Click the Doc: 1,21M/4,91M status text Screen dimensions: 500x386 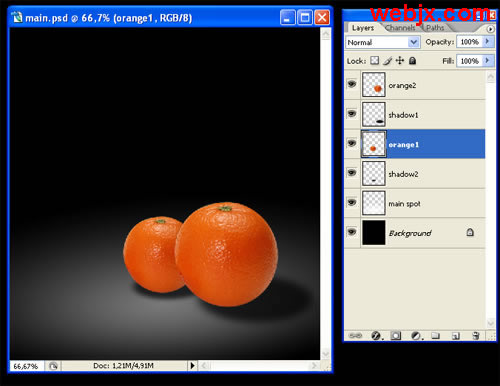pos(123,366)
